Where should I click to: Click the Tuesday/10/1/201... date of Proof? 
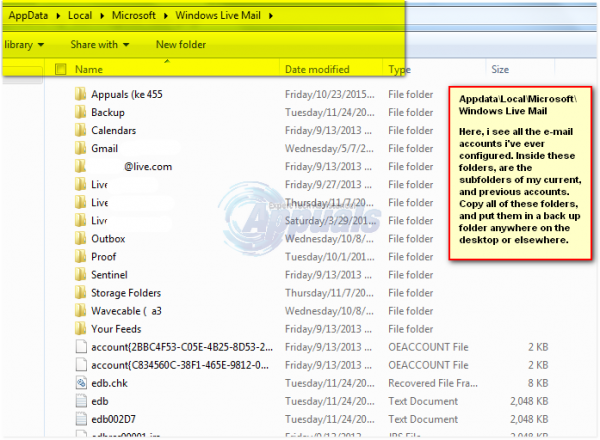[x=329, y=256]
